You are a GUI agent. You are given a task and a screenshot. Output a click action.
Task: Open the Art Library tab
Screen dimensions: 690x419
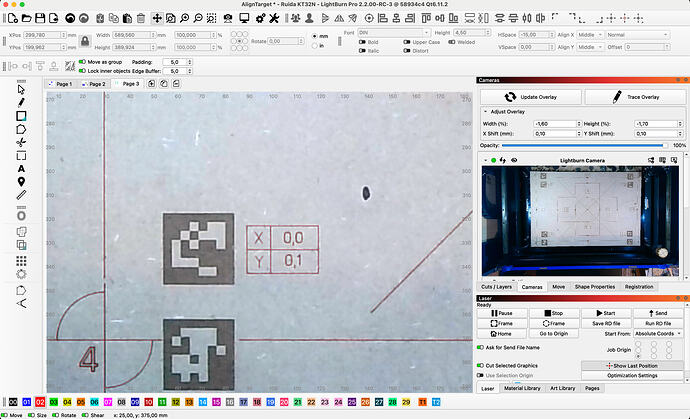click(562, 389)
